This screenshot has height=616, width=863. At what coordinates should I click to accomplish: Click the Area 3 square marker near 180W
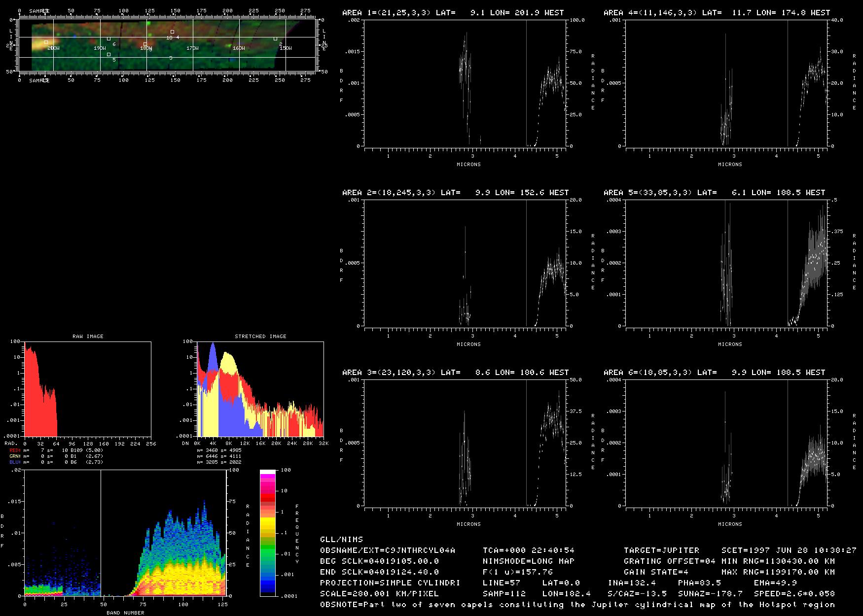[145, 44]
